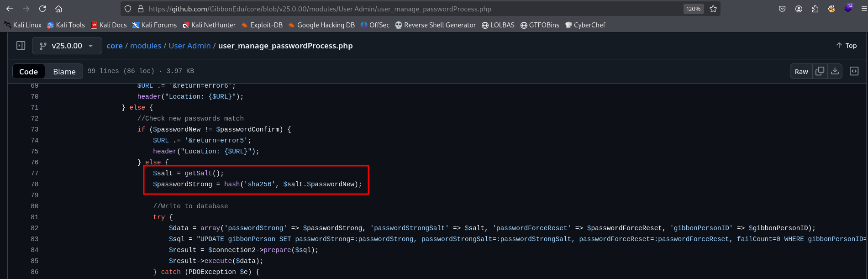
Task: Open the Firefox account icon
Action: click(799, 9)
